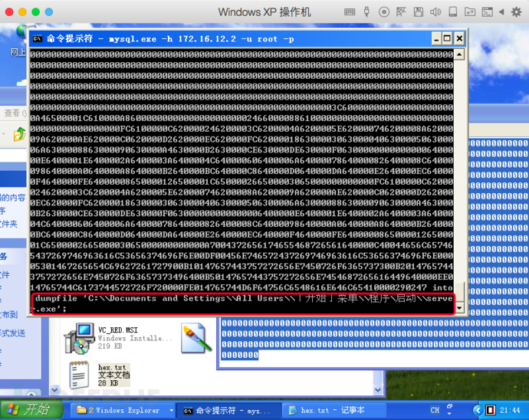The width and height of the screenshot is (529, 420).
Task: Select the hex.txt notepad file icon
Action: pos(79,375)
